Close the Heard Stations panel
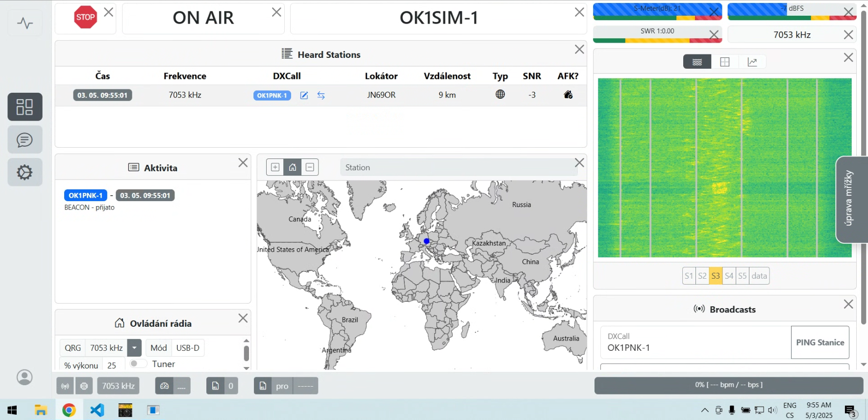Screen dimensions: 868x420 coord(579,50)
